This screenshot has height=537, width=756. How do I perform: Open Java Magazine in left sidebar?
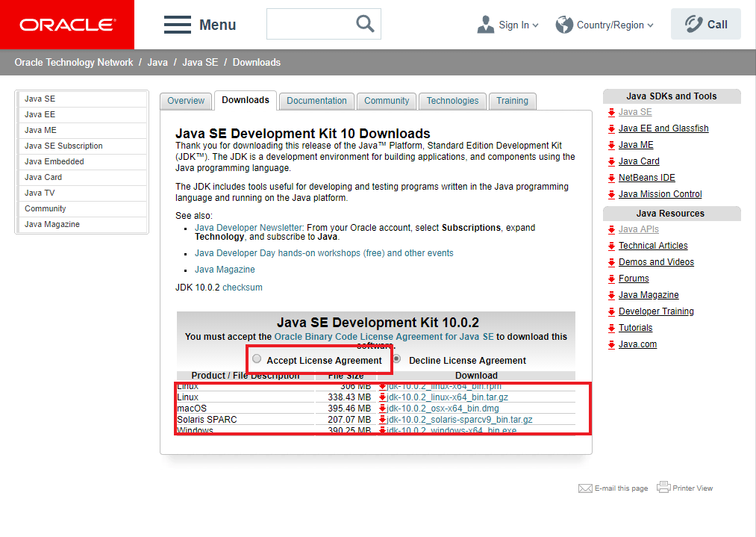point(82,224)
